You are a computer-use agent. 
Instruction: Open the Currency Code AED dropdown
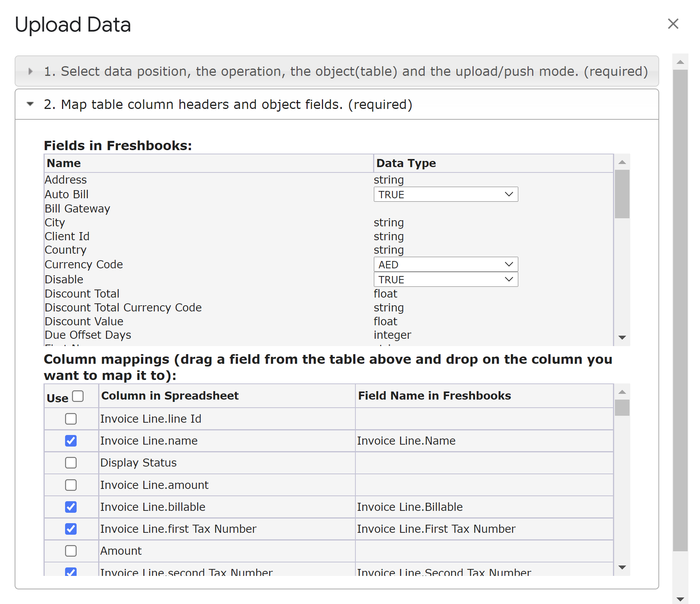(x=445, y=264)
